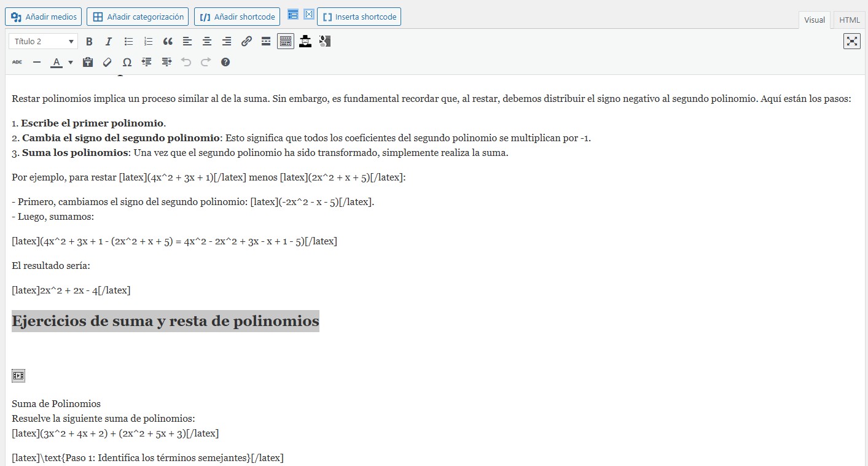Viewport: 868px width, 466px height.
Task: Insert a horizontal line
Action: tap(37, 62)
